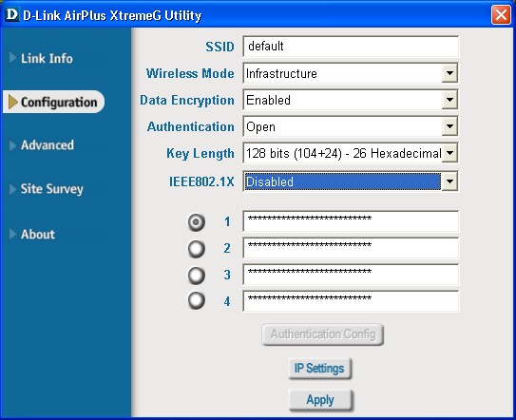Click the arrow icon beside About
This screenshot has width=516, height=420.
click(x=13, y=234)
